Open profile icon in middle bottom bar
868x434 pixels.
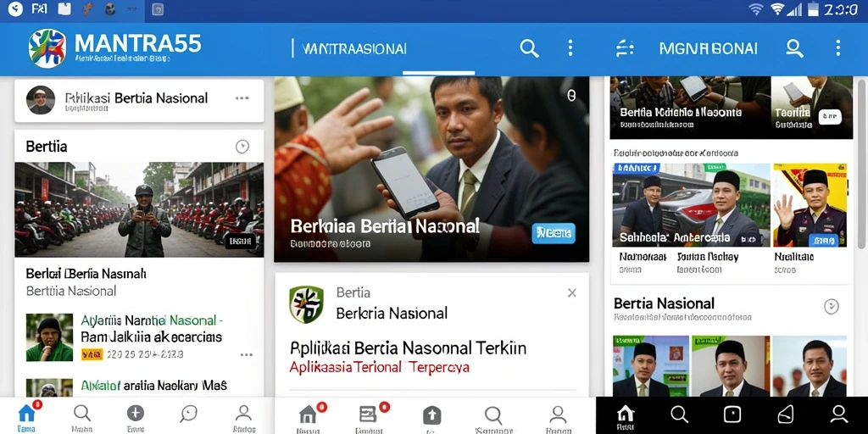pyautogui.click(x=558, y=416)
